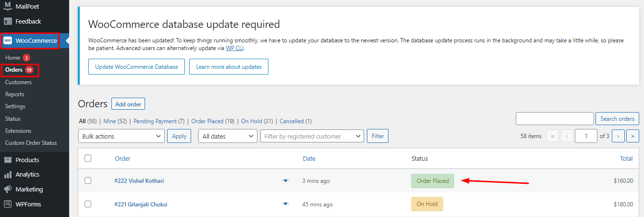Filter orders by Mine (52)
Image resolution: width=644 pixels, height=217 pixels.
click(115, 121)
